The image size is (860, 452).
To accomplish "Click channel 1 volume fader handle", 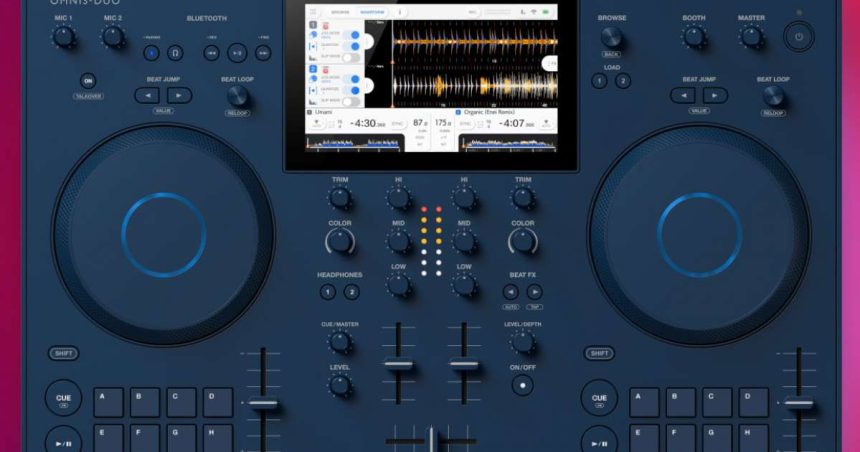I will coord(399,364).
